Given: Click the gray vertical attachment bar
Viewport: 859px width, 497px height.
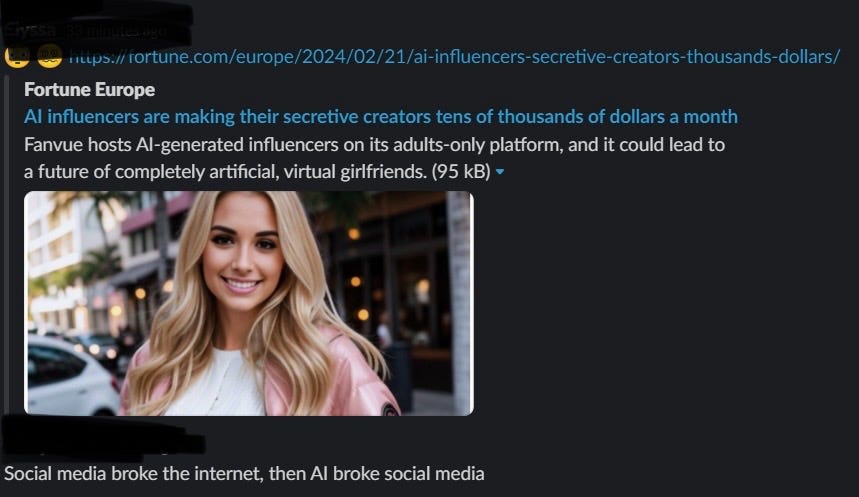Looking at the screenshot, I should tap(6, 245).
